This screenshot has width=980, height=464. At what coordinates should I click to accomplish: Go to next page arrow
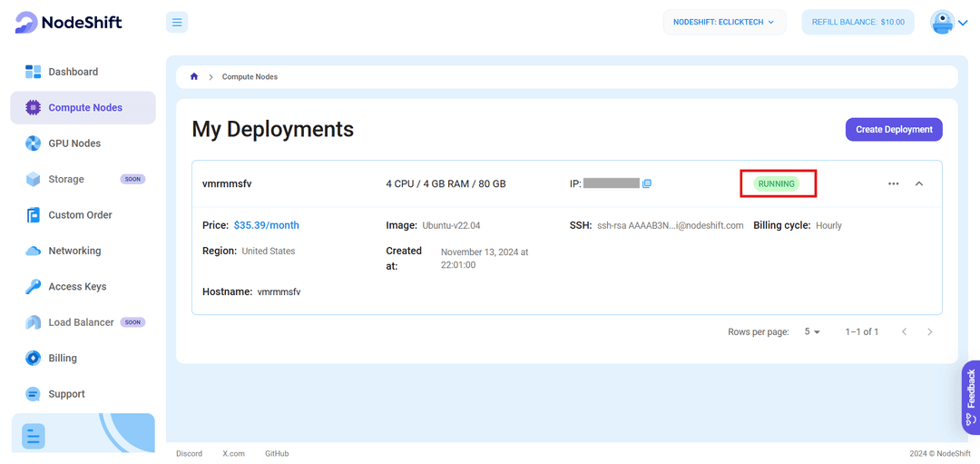pyautogui.click(x=929, y=332)
